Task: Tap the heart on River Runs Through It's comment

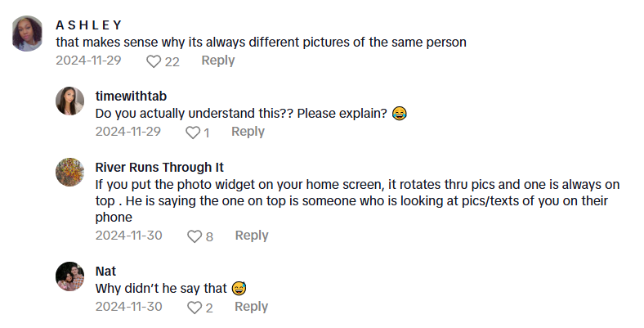Action: (x=195, y=236)
